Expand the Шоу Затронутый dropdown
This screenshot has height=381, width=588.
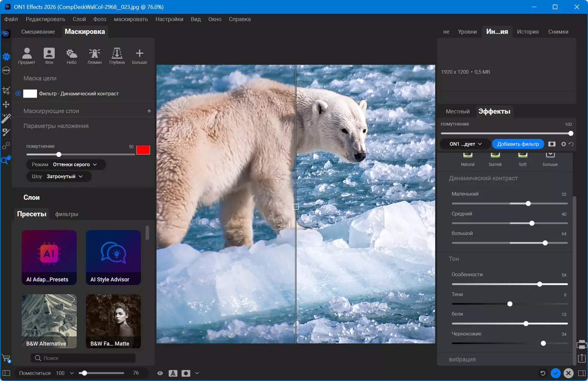(x=59, y=176)
